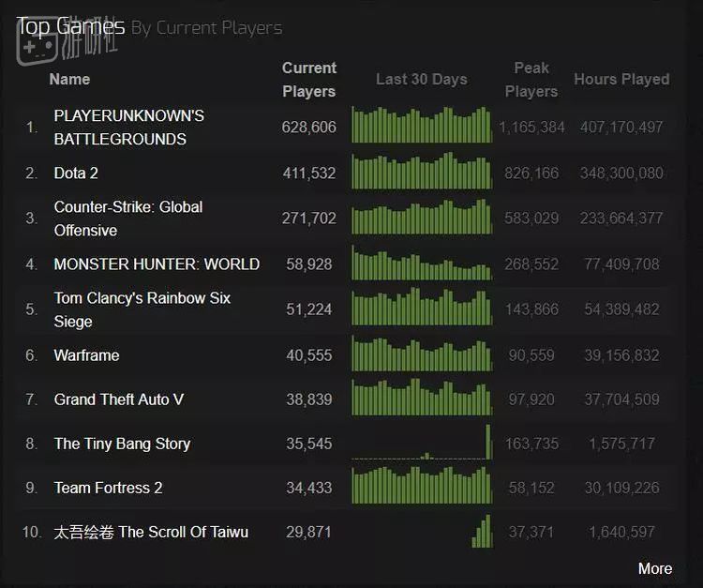
Task: Sort by Hours Played column header
Action: (x=621, y=80)
